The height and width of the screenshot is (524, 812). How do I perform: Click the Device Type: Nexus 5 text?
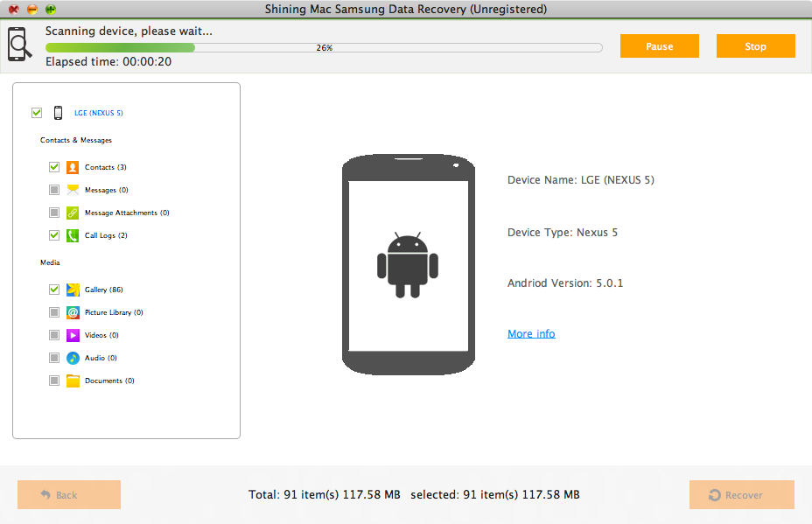(x=563, y=233)
